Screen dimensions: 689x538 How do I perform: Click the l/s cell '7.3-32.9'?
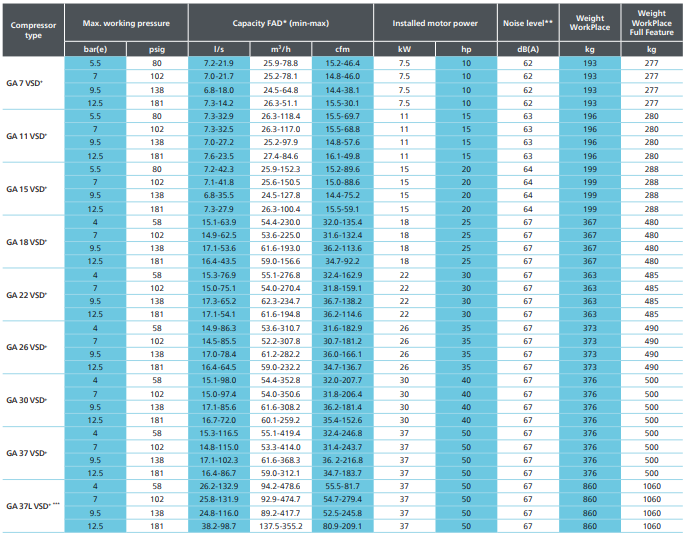pyautogui.click(x=219, y=116)
